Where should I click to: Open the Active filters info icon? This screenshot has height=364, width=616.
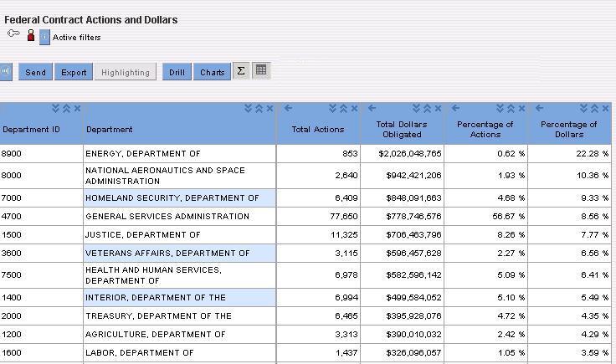45,38
